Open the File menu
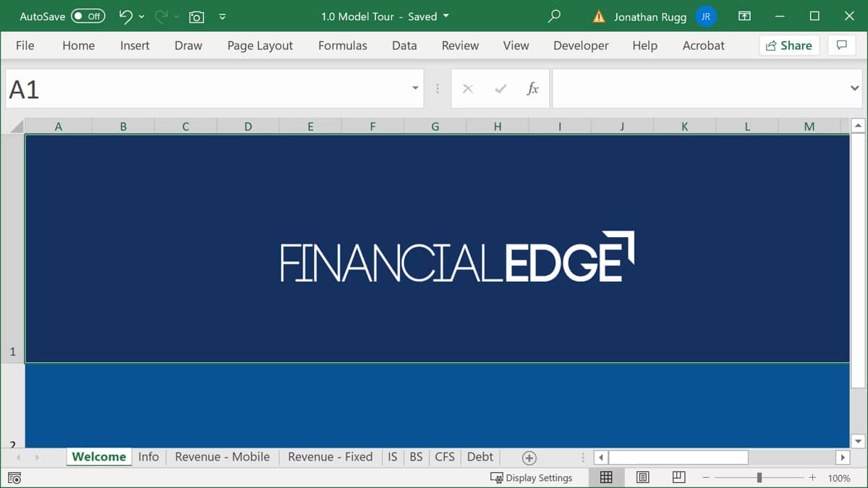 25,45
